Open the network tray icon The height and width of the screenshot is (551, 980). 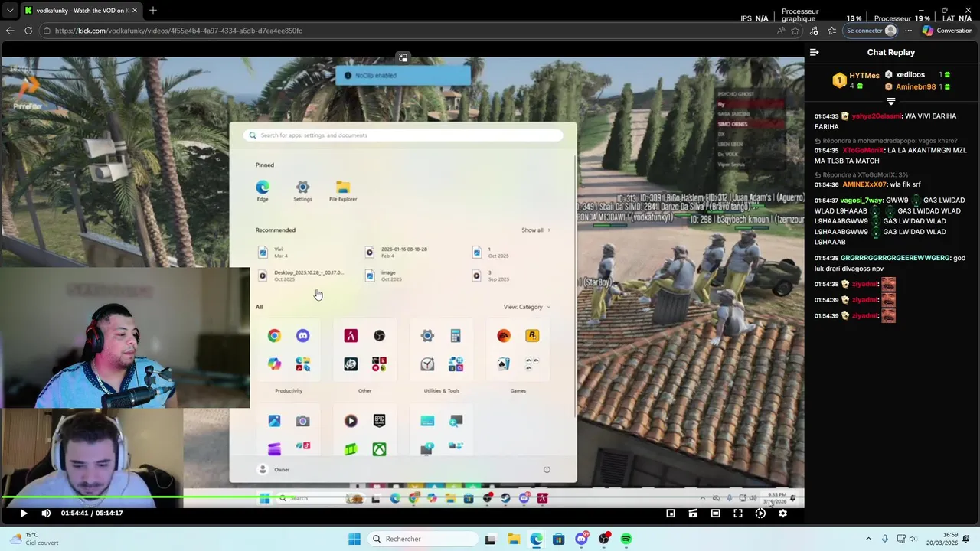click(900, 539)
